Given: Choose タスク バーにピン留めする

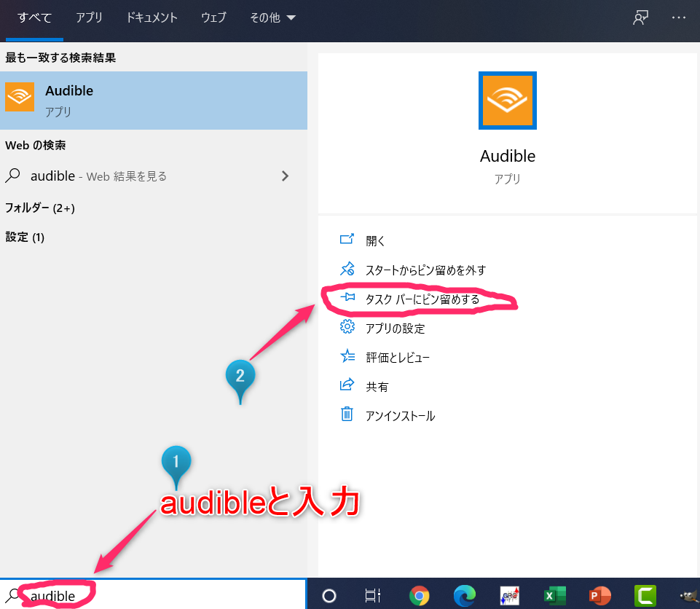Looking at the screenshot, I should click(x=410, y=299).
